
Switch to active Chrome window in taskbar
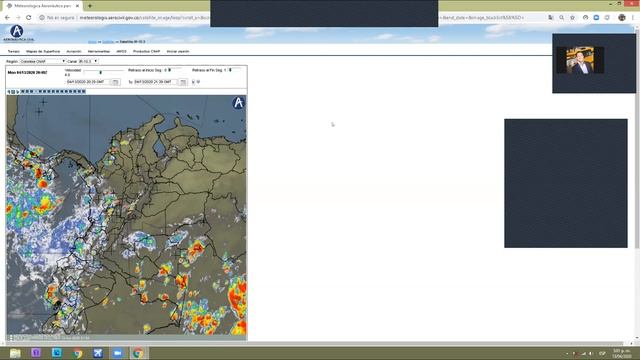(138, 353)
